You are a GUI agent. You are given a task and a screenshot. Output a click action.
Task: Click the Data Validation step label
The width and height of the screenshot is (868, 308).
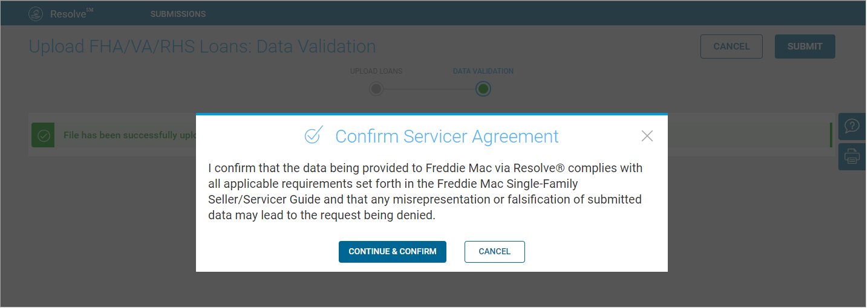(x=483, y=71)
